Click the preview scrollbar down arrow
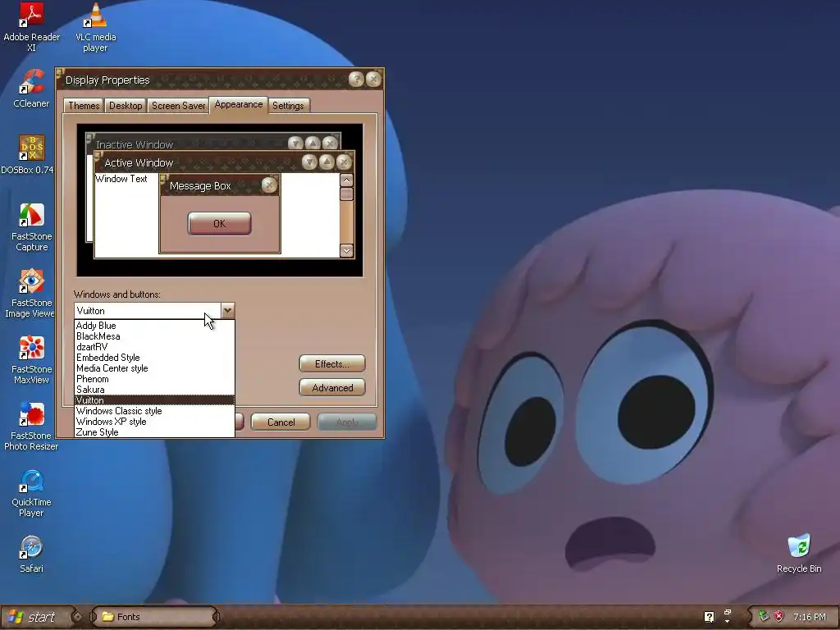Image resolution: width=840 pixels, height=630 pixels. pos(347,250)
